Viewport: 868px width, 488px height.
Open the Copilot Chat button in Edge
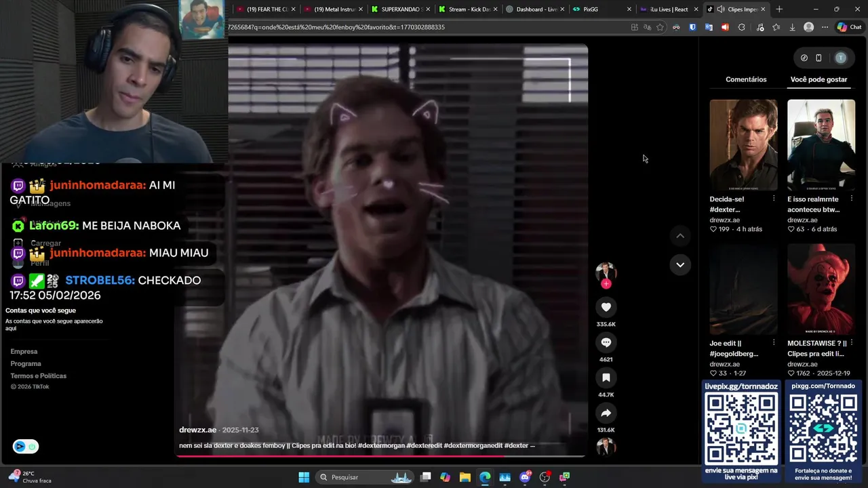click(848, 27)
